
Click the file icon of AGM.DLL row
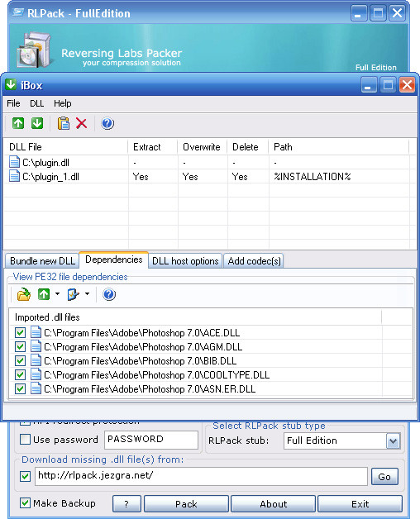[x=36, y=346]
